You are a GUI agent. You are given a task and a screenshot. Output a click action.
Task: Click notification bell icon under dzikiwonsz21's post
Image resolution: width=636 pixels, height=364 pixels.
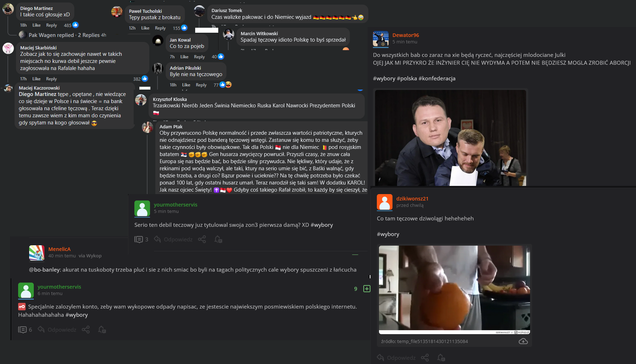(441, 358)
